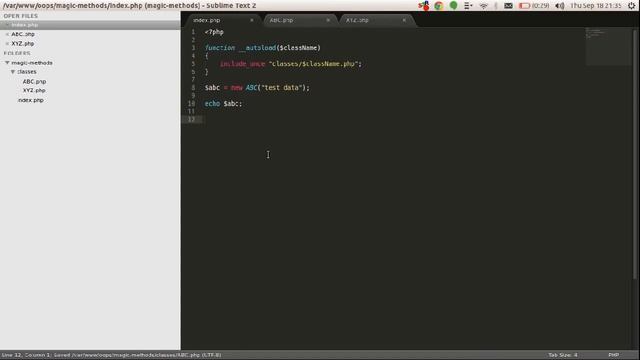
Task: Click the echo $abc; line
Action: (223, 104)
